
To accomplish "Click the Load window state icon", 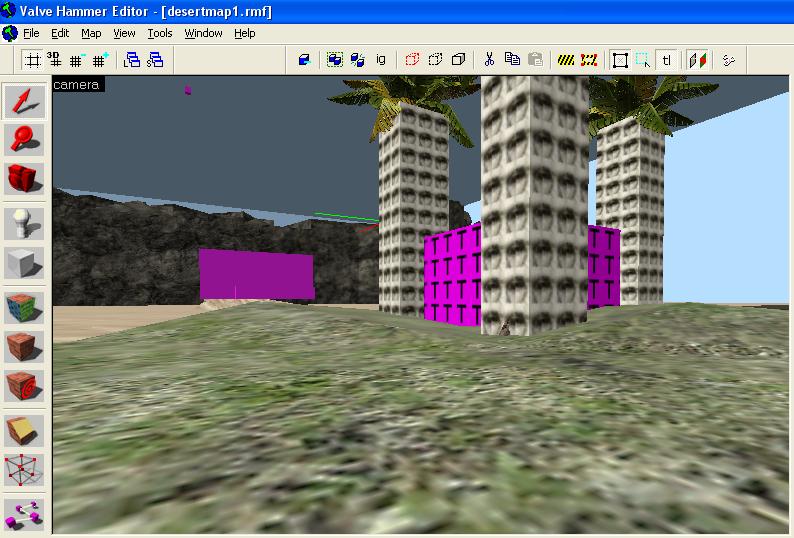I will 132,60.
